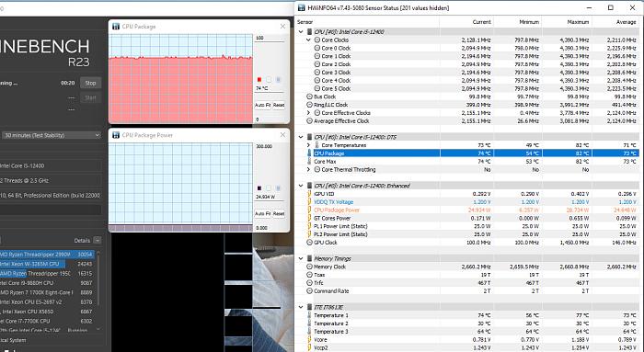
Task: Click the clock icon beside Bus Clock
Action: coord(309,97)
